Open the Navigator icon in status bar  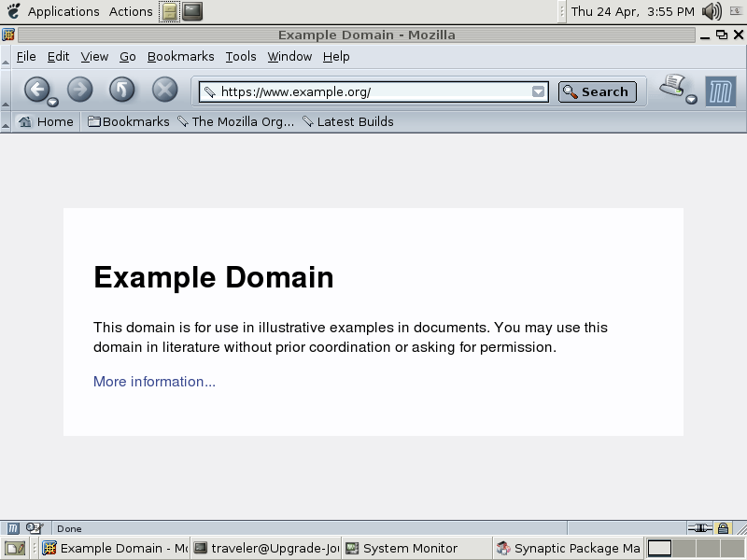(13, 528)
